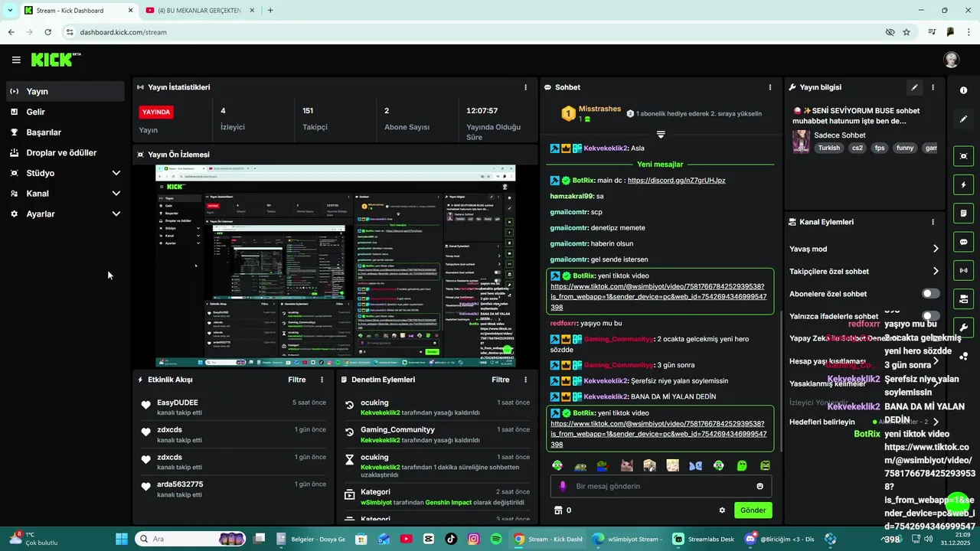Click the address bar URL
This screenshot has width=980, height=551.
[123, 32]
